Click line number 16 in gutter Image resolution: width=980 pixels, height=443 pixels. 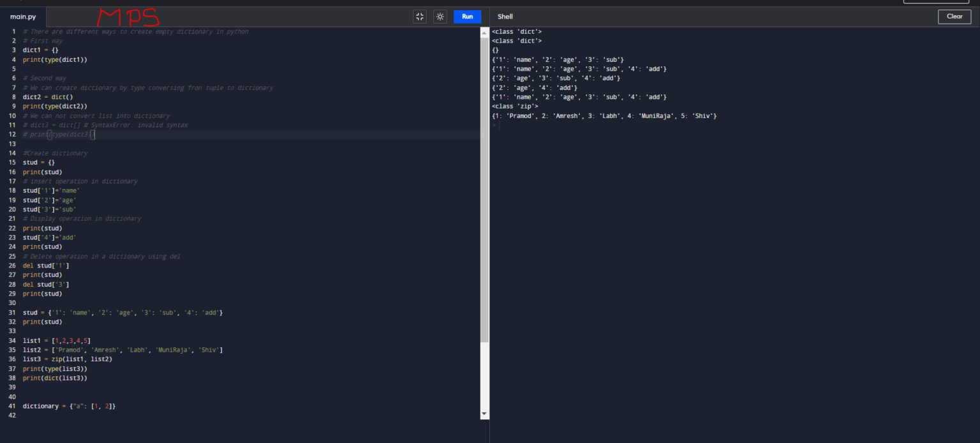coord(12,172)
